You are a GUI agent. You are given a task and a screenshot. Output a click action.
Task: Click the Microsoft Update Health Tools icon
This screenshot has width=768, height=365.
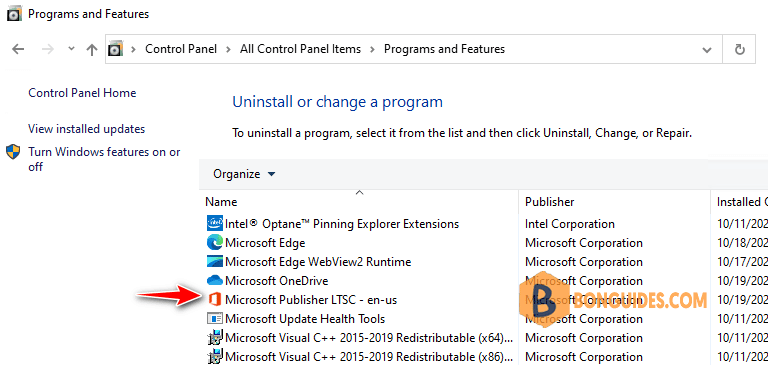[x=215, y=318]
